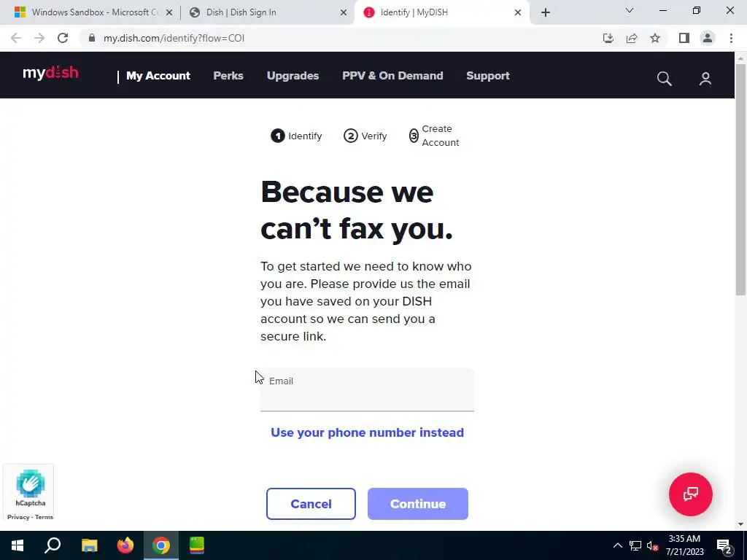Screen dimensions: 747x560
Task: Show hidden system tray icons
Action: pos(617,545)
